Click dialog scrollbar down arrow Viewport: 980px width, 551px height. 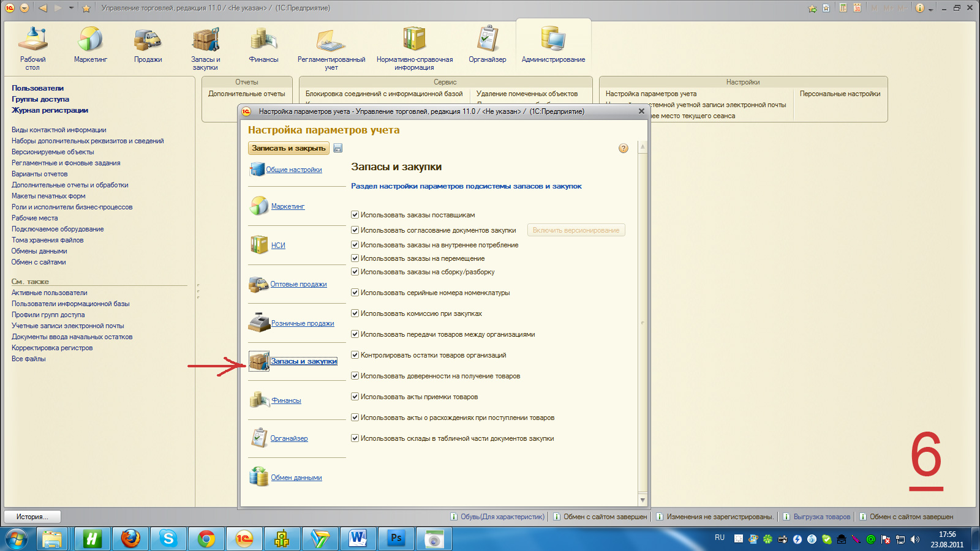(643, 500)
